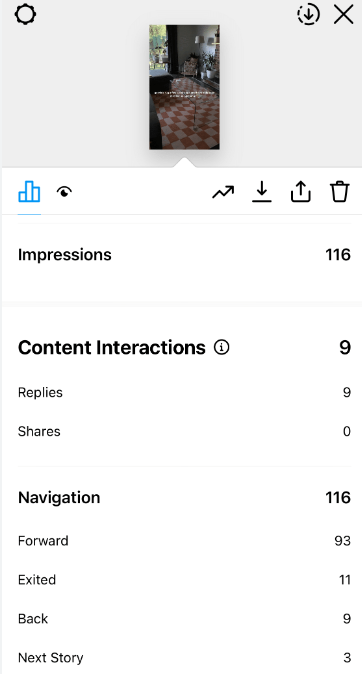Click the boost trending arrow icon
Viewport: 362px width, 674px height.
(x=223, y=192)
